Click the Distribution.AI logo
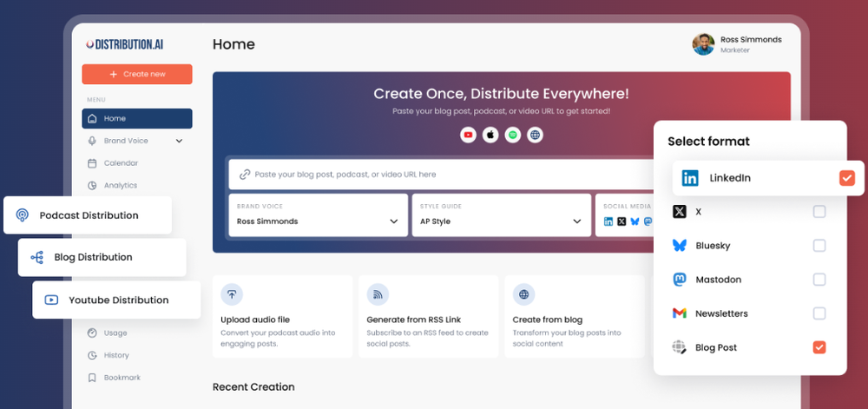This screenshot has height=409, width=868. (124, 44)
